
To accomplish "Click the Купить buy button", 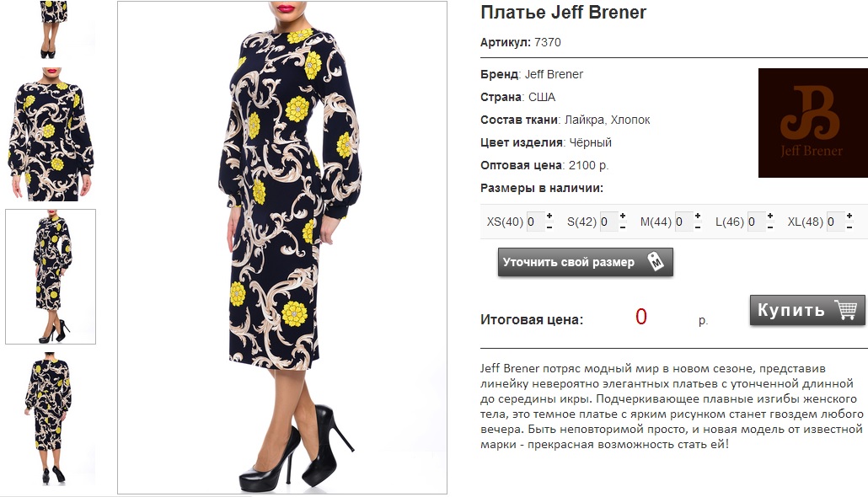I will 807,310.
